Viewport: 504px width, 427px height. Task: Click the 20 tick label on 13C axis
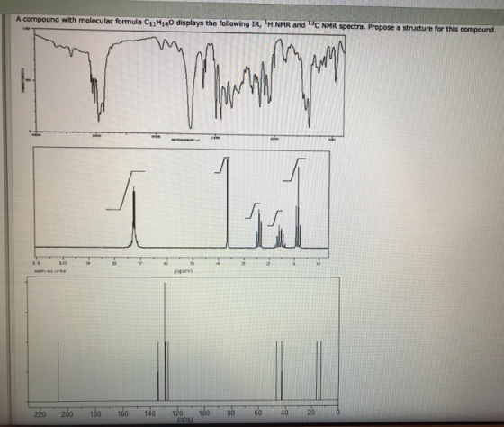click(310, 412)
